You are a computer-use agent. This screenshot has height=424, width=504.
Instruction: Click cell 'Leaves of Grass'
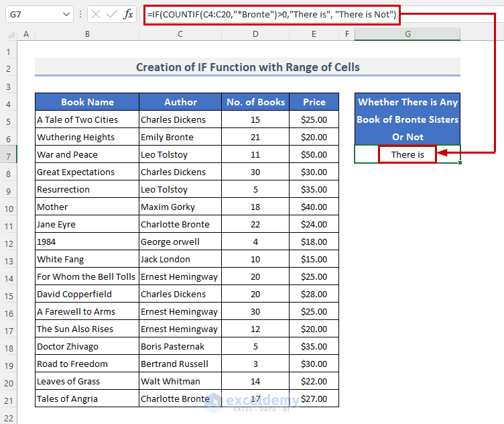click(87, 381)
